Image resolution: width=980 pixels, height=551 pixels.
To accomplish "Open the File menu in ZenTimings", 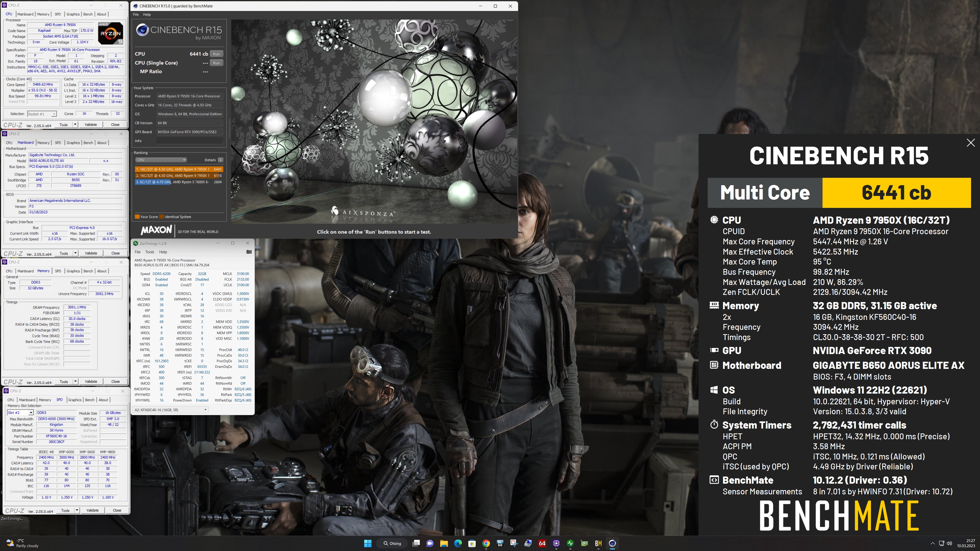I will coord(138,252).
